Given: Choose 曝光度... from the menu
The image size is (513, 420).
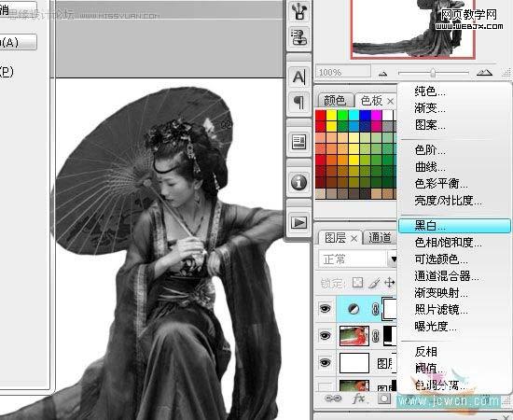Looking at the screenshot, I should tap(436, 327).
